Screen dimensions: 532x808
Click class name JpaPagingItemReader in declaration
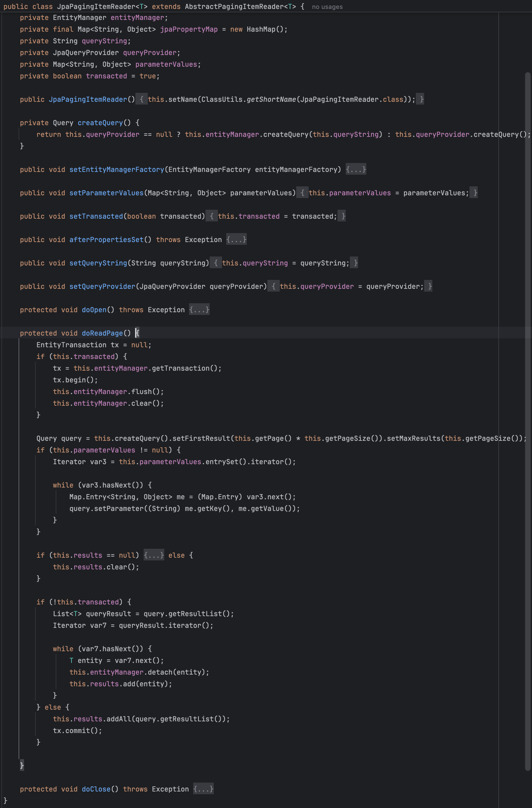click(96, 7)
